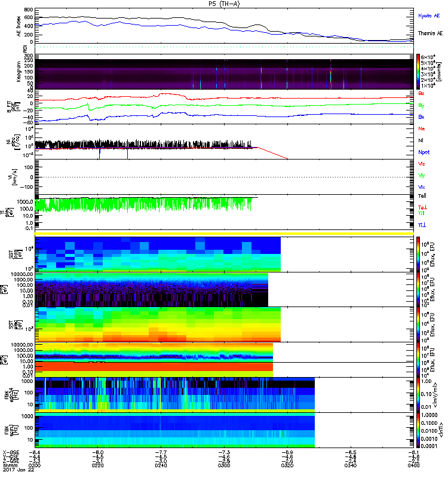Click the yellow horizontal bar above SST panel
The width and height of the screenshot is (448, 478).
[224, 234]
